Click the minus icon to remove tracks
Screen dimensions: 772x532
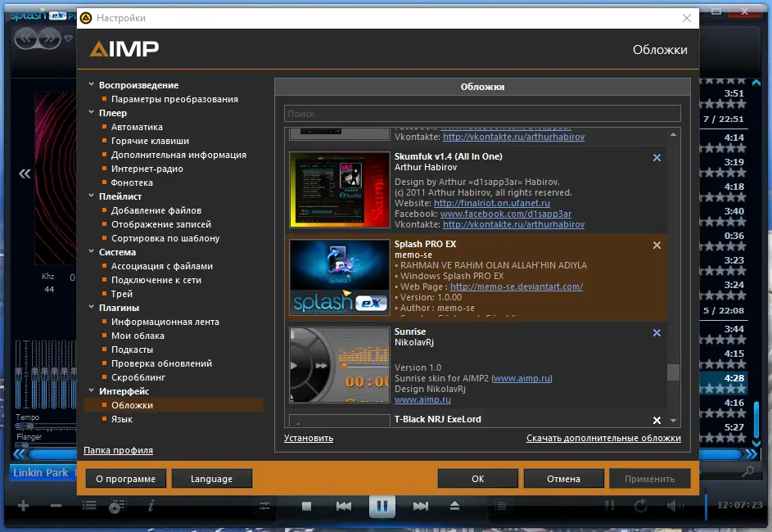tap(56, 506)
